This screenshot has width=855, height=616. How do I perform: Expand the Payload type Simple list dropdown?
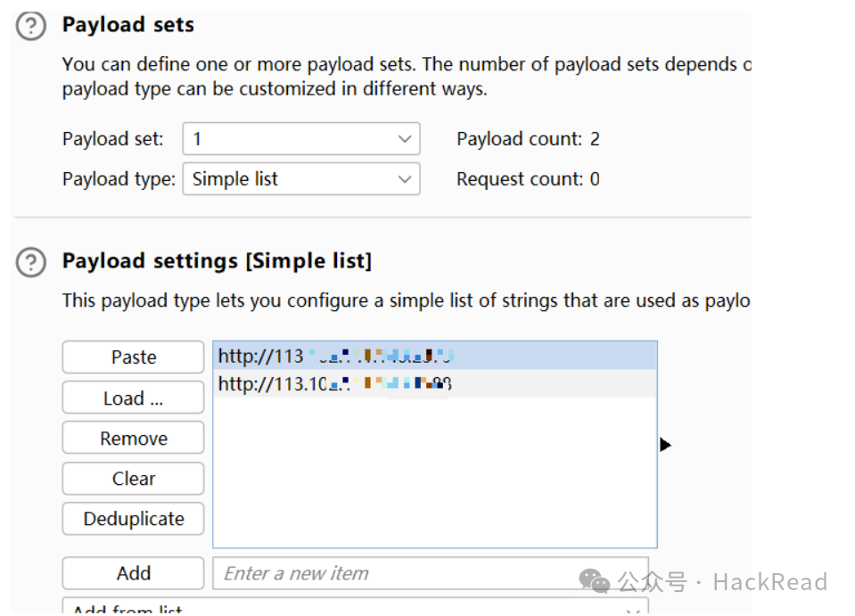point(300,179)
